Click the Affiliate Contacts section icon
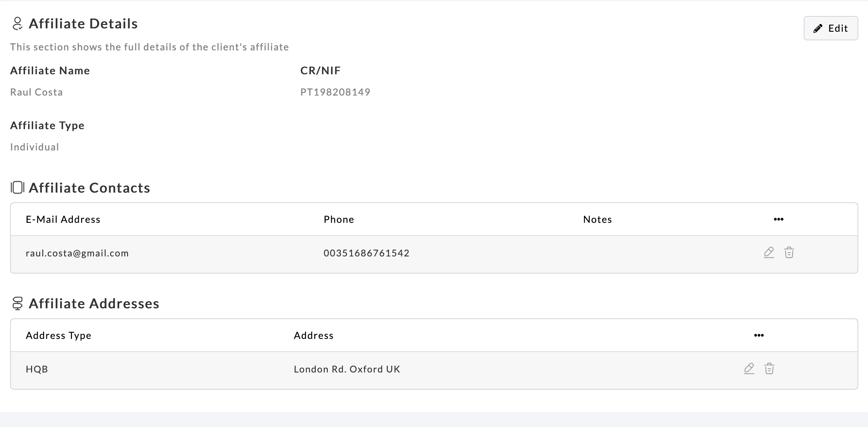 click(x=17, y=187)
